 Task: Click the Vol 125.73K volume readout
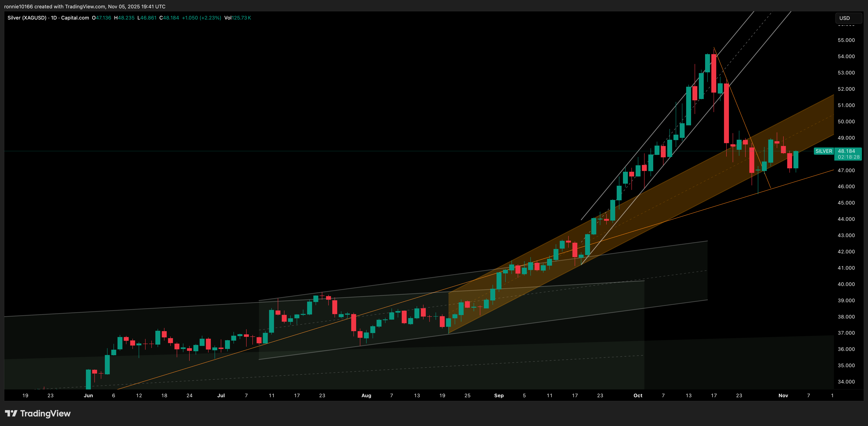[x=237, y=18]
